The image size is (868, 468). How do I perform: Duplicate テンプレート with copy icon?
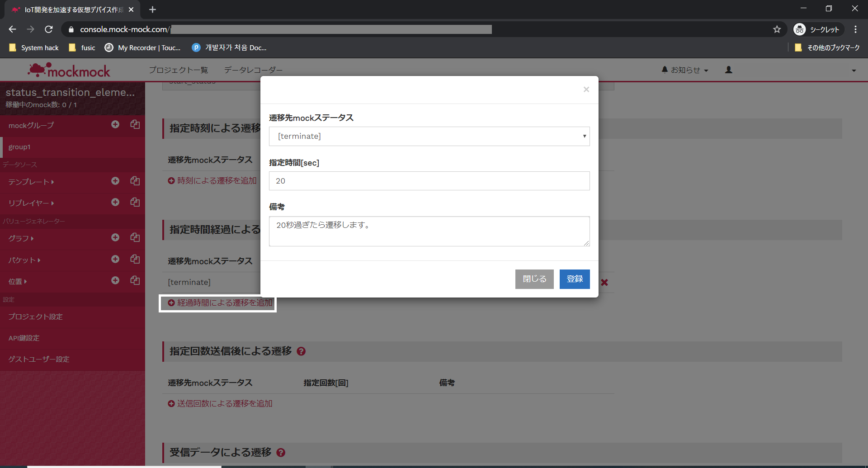pos(135,181)
